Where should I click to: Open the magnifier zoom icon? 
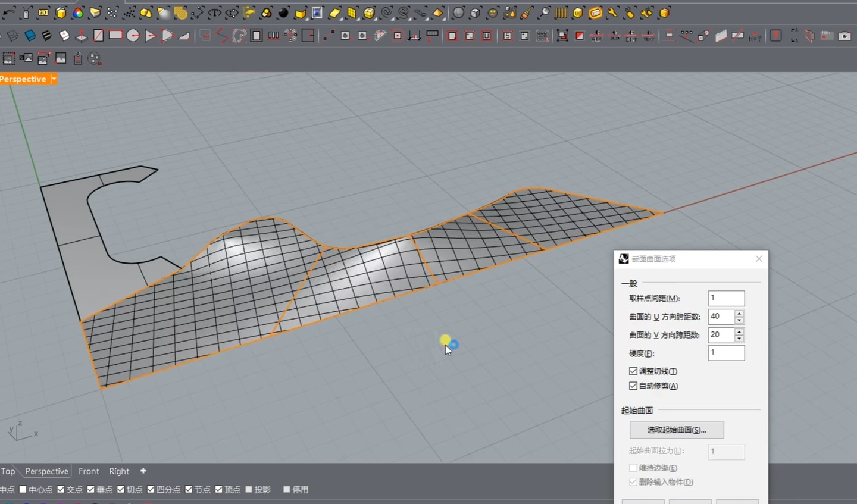click(x=544, y=12)
